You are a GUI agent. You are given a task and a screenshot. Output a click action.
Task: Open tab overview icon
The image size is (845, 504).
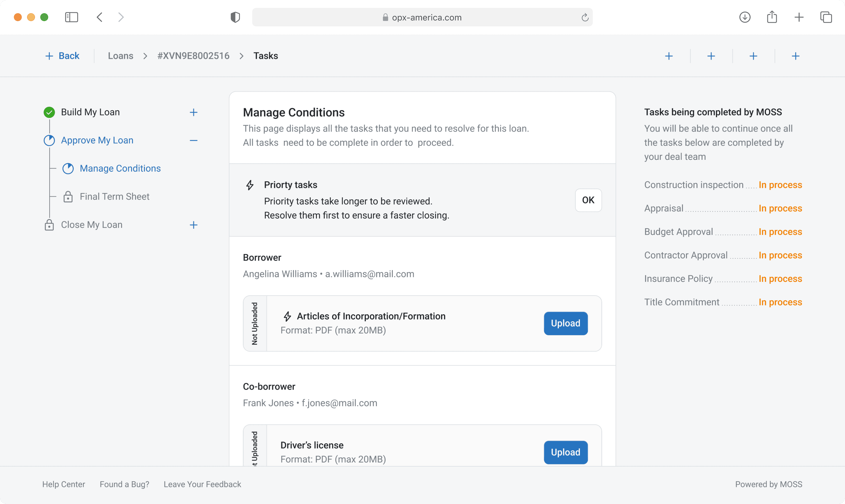tap(826, 17)
